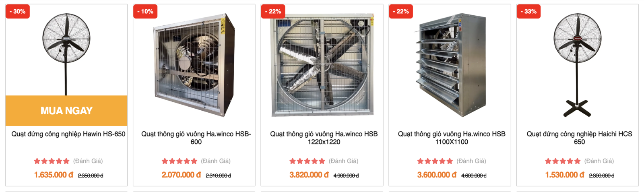Open the Ha.winco HSB 1100X1100 title link
Image resolution: width=644 pixels, height=192 pixels.
(x=452, y=138)
